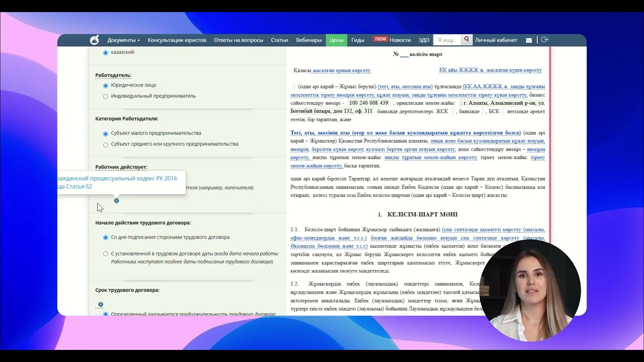Go to Ответы на вопросы
Viewport: 644px width, 362px height.
point(238,40)
